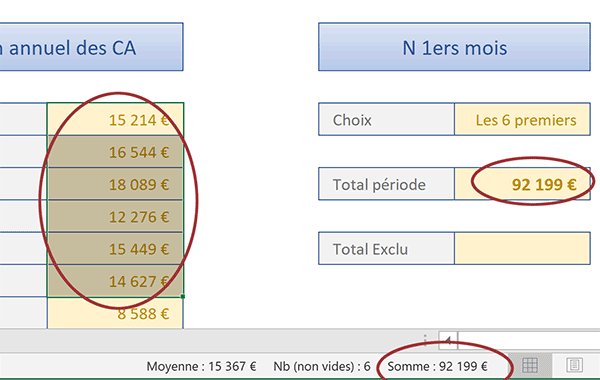Select the Total période result 92 199 €
Image resolution: width=600 pixels, height=380 pixels.
522,184
